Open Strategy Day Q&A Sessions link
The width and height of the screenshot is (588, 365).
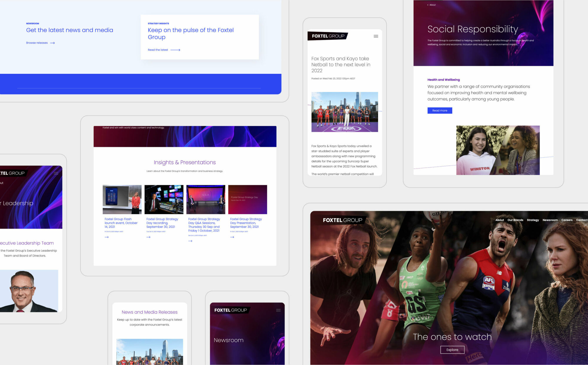(204, 225)
